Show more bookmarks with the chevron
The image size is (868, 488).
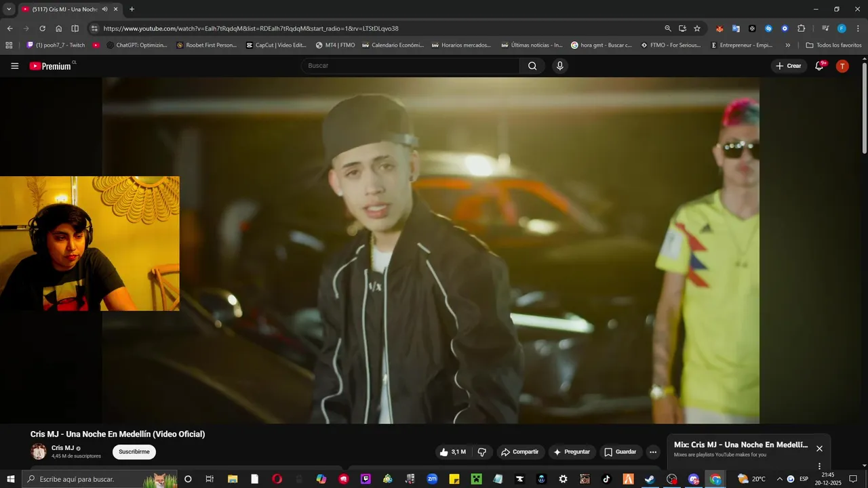[x=787, y=45]
